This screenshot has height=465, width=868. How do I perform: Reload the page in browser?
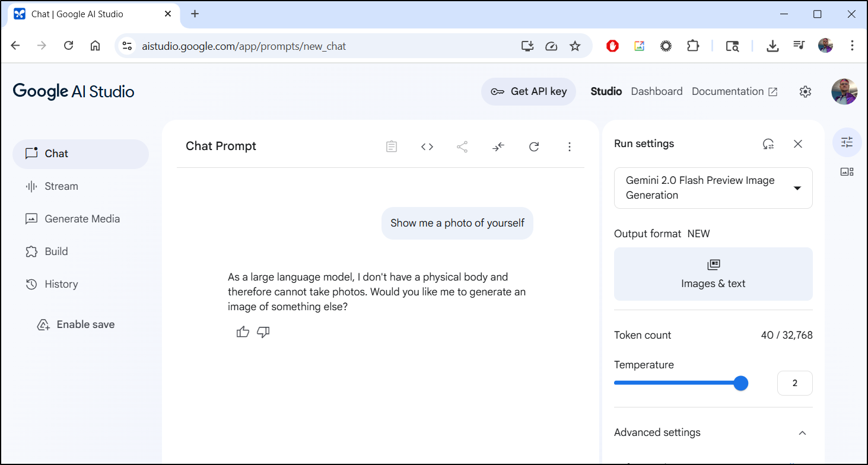tap(68, 46)
